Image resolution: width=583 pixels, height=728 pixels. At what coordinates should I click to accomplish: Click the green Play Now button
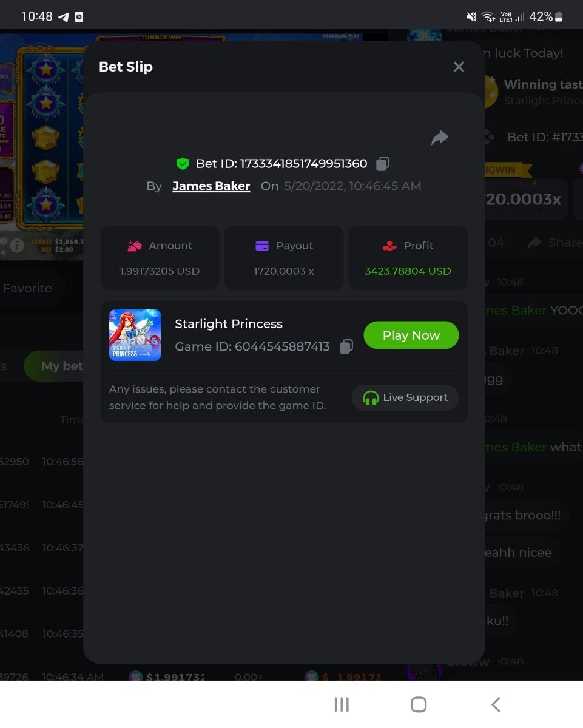click(x=411, y=335)
